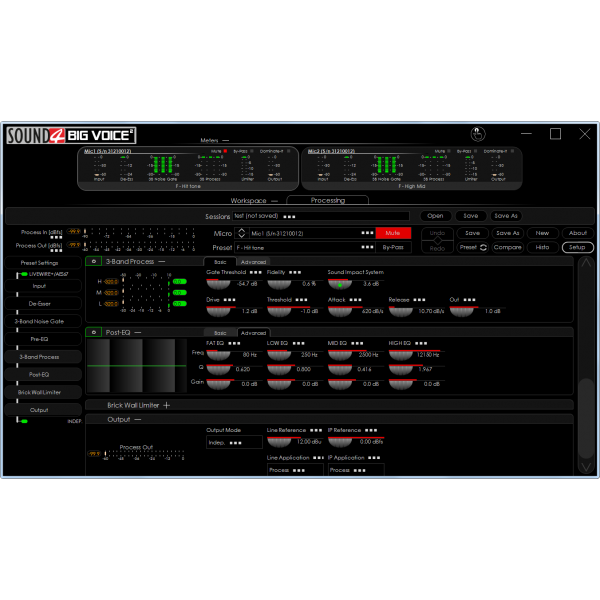The width and height of the screenshot is (600, 600).
Task: Collapse the Post-EQ panel
Action: [138, 333]
